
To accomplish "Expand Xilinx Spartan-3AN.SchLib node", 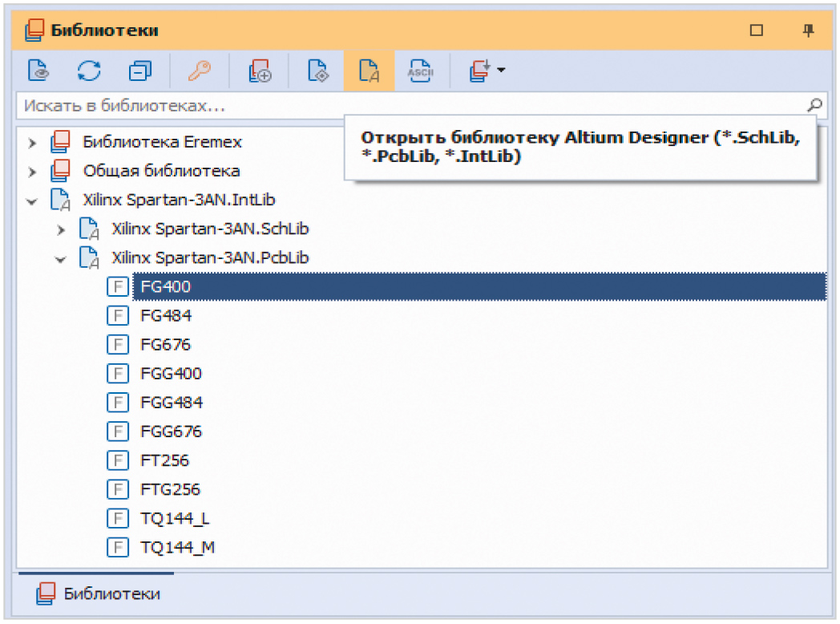I will (x=61, y=230).
